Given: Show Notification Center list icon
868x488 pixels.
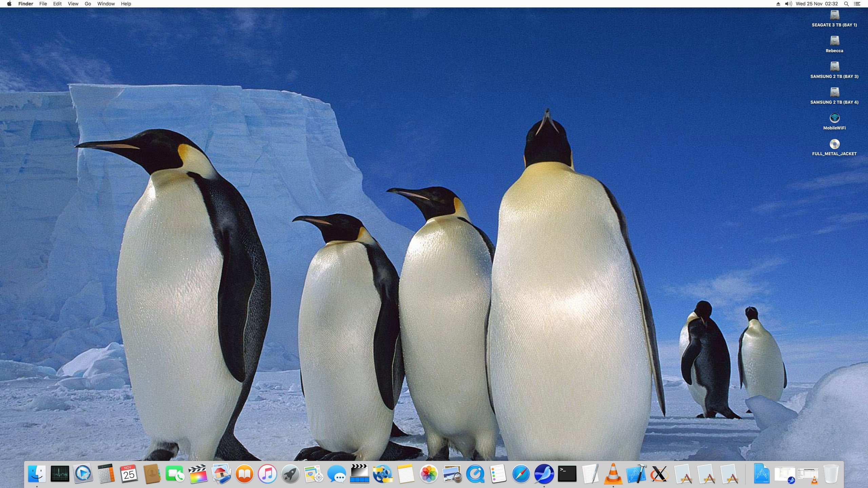Looking at the screenshot, I should 857,4.
